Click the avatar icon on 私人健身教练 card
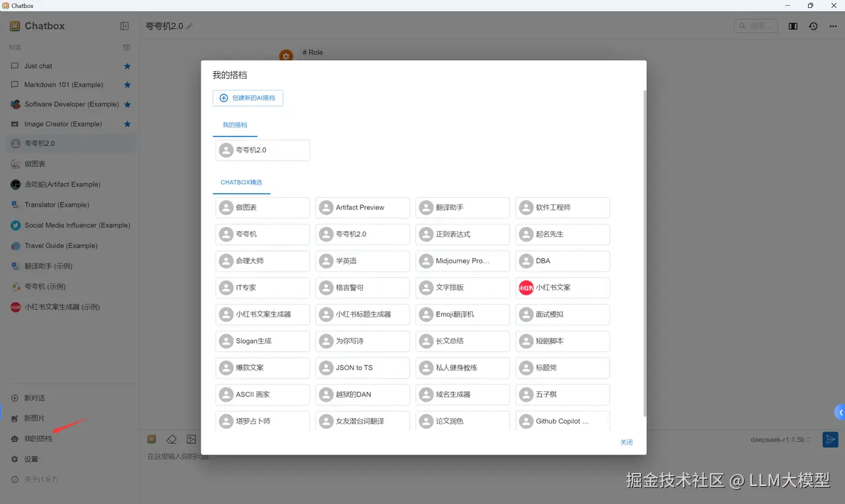 (x=426, y=367)
